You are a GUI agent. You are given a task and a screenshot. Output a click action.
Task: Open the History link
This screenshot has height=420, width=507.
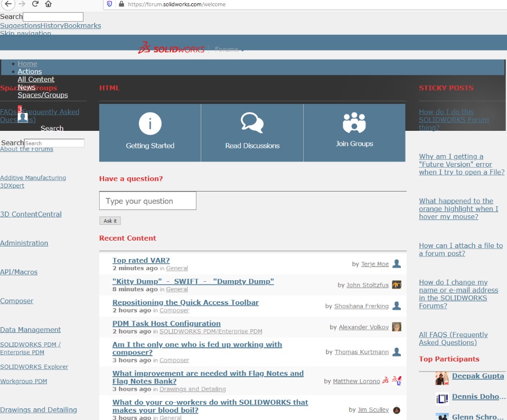click(52, 25)
